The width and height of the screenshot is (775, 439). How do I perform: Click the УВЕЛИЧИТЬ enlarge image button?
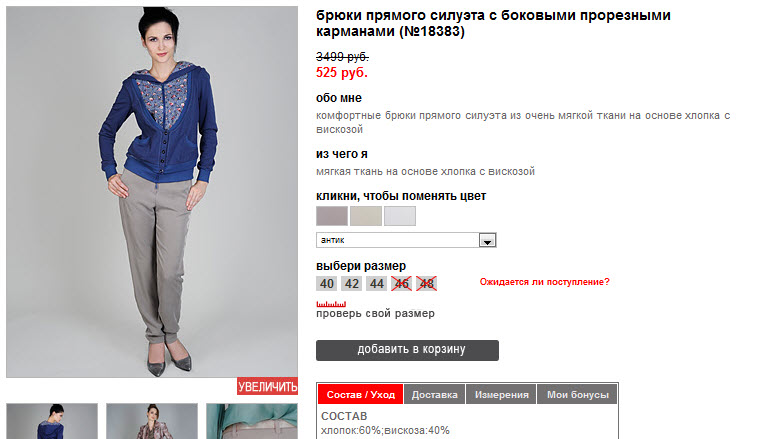pyautogui.click(x=267, y=387)
